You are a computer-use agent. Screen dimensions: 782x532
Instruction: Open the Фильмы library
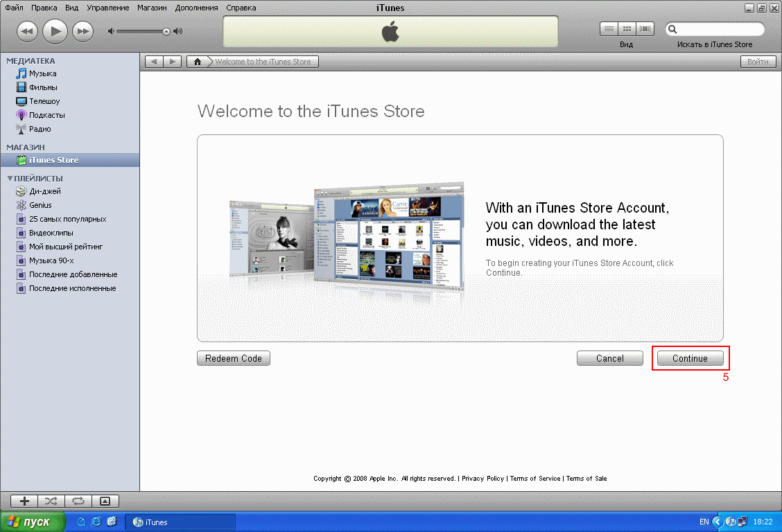[x=43, y=87]
